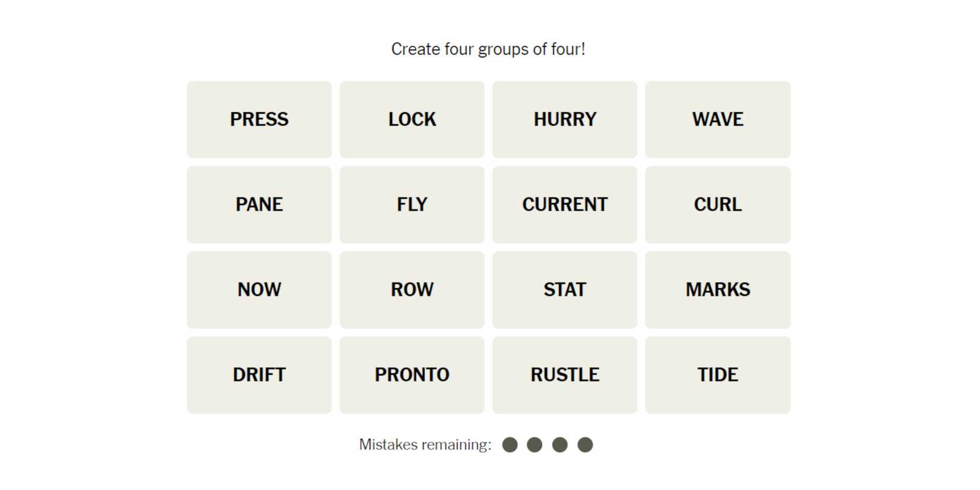980x490 pixels.
Task: Pick the HURRY tile
Action: click(x=564, y=119)
